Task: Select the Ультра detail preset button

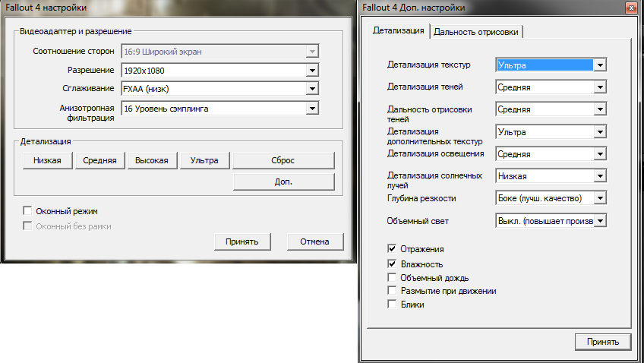Action: [204, 160]
